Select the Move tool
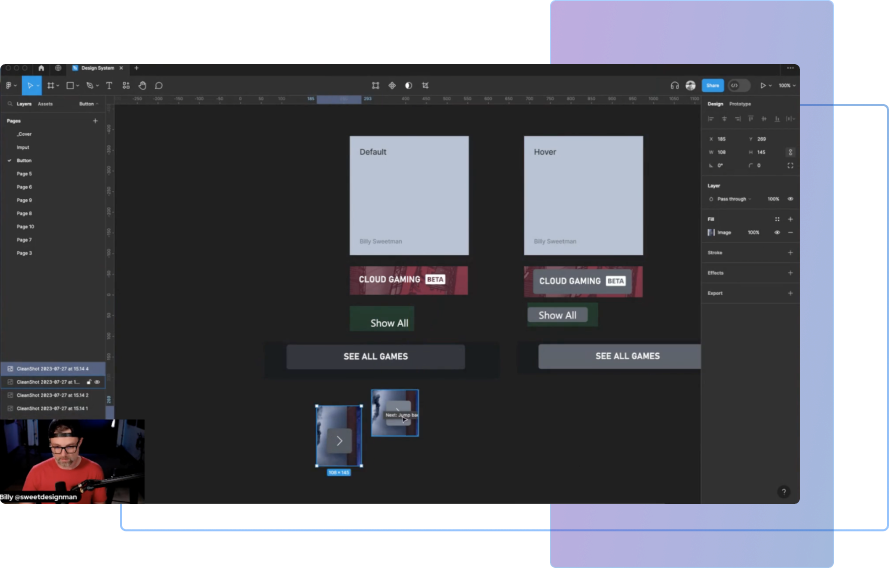 29,86
